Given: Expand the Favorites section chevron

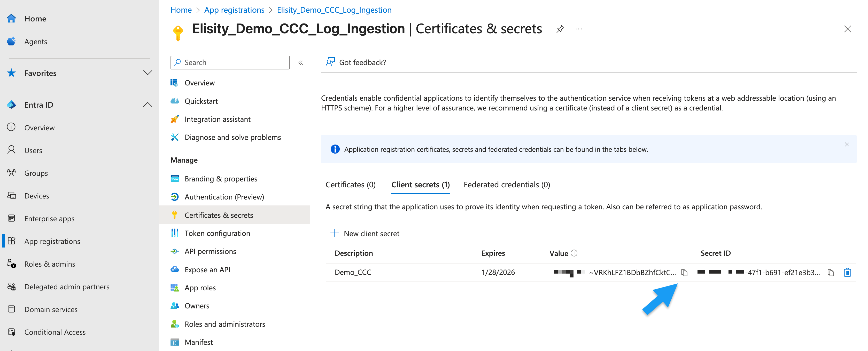Looking at the screenshot, I should (148, 73).
